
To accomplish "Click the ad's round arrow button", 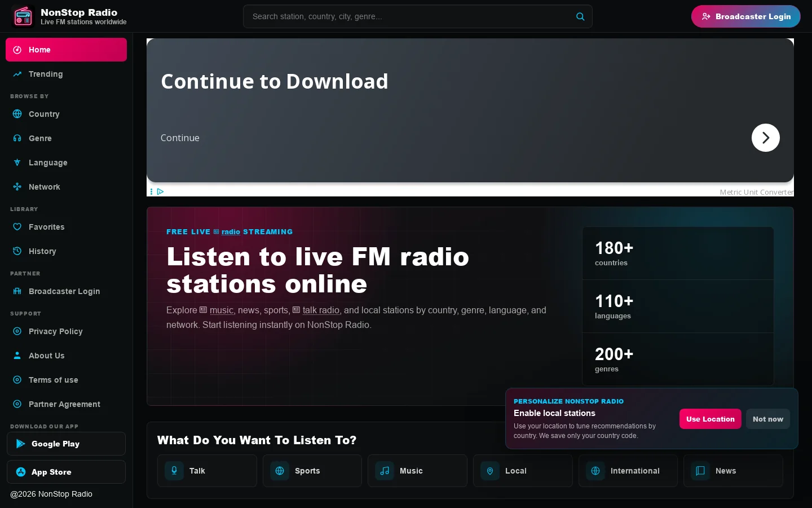I will 766,138.
